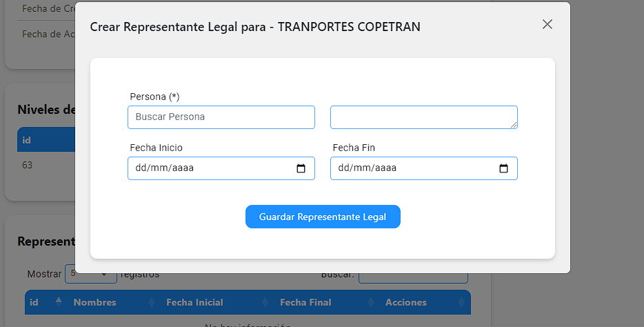The width and height of the screenshot is (644, 327).
Task: Click the 63 id cell
Action: 27,165
